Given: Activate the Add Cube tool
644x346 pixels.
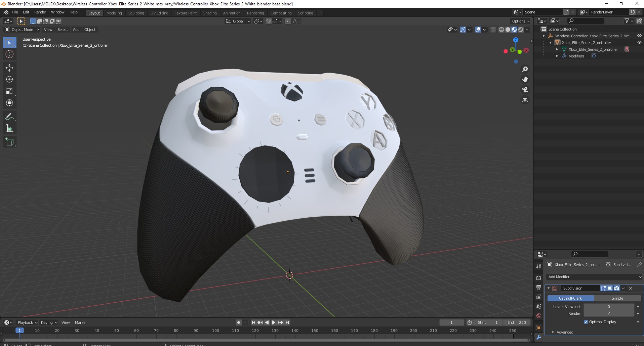Looking at the screenshot, I should click(x=9, y=142).
